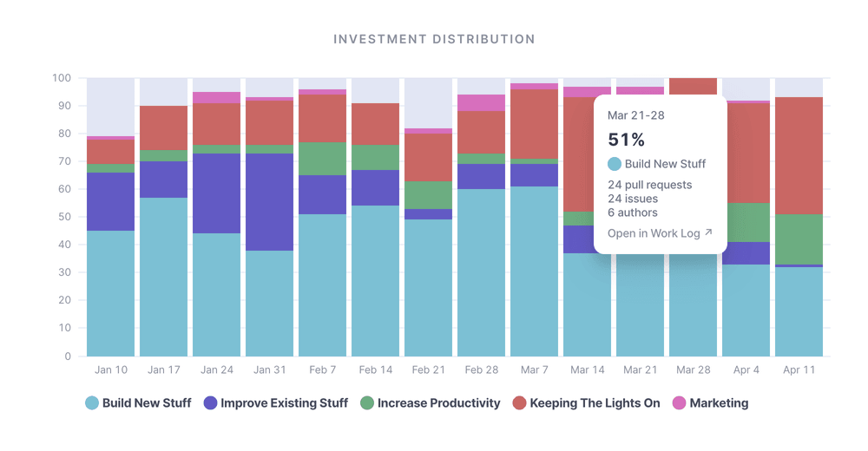868x451 pixels.
Task: Click the Build New Stuff dot in tooltip
Action: pyautogui.click(x=615, y=164)
